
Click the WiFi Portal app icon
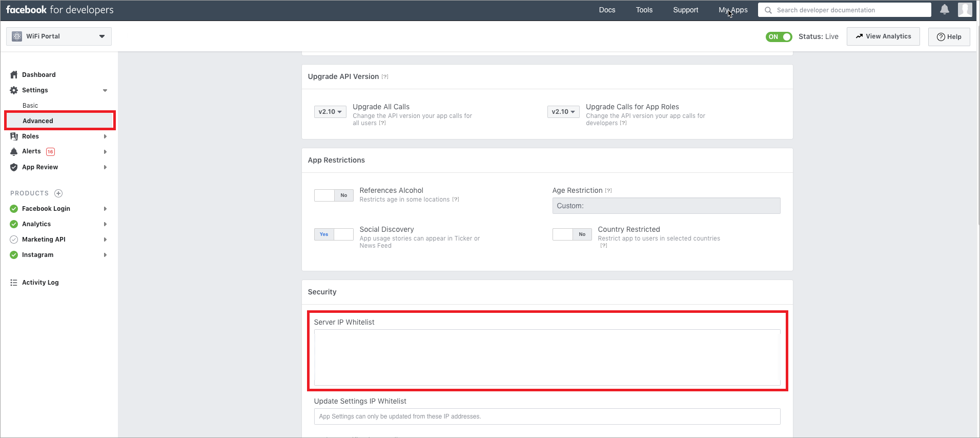(17, 36)
